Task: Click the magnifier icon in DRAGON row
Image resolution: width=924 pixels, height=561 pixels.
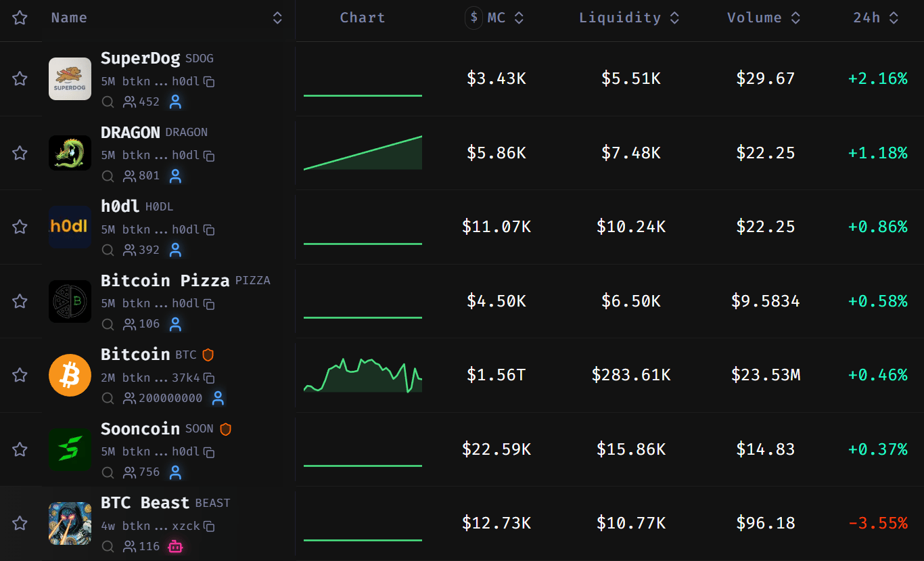Action: 108,176
